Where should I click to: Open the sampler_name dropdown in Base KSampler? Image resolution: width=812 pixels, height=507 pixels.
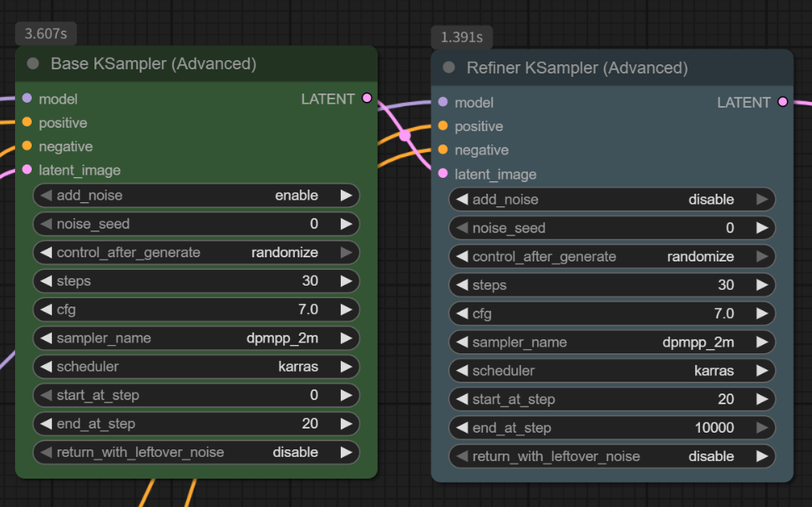195,338
